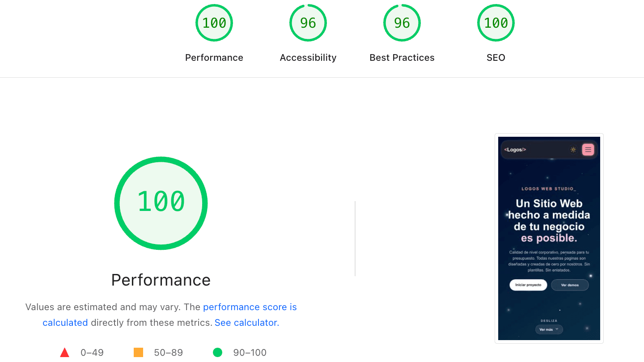This screenshot has width=644, height=362.
Task: Expand the Ver más dropdown
Action: pyautogui.click(x=549, y=329)
